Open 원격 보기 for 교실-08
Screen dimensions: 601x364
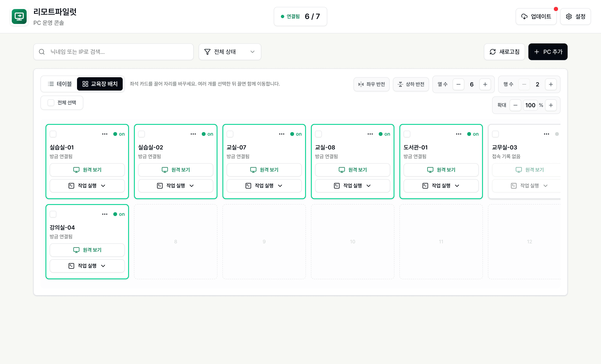pos(352,170)
